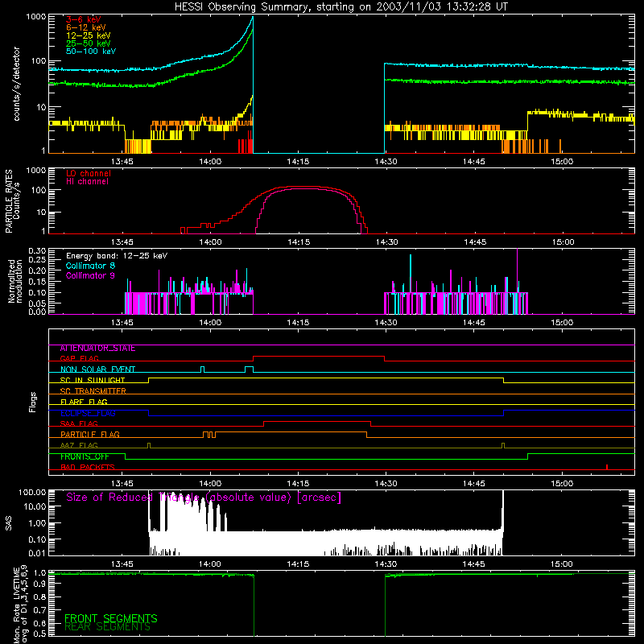This screenshot has height=644, width=644.
Task: Select the NON_SOLAR_EVENT flag label
Action: 97,369
